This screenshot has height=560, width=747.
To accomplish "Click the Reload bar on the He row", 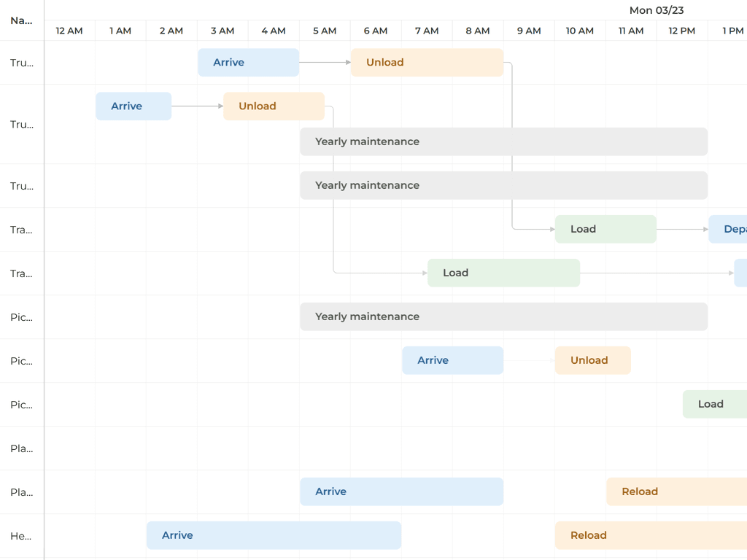I will click(649, 535).
